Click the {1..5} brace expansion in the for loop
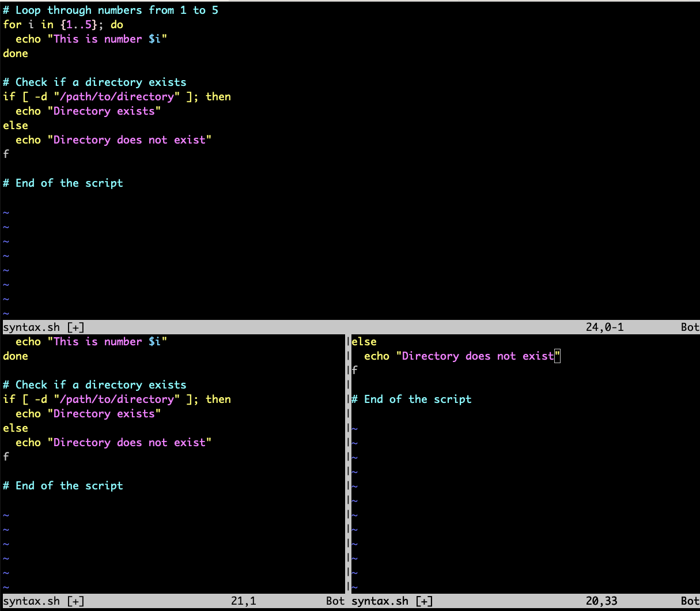The width and height of the screenshot is (700, 611). click(x=78, y=24)
